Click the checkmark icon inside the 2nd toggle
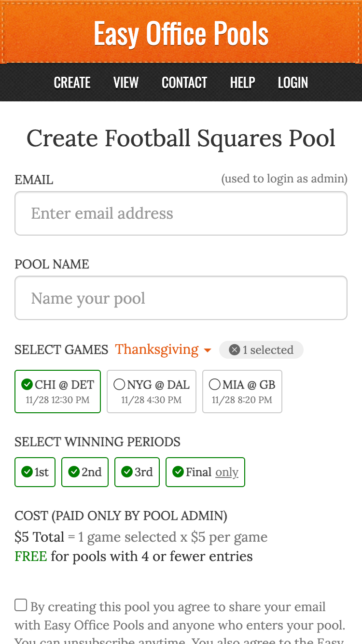The height and width of the screenshot is (644, 362). point(74,472)
